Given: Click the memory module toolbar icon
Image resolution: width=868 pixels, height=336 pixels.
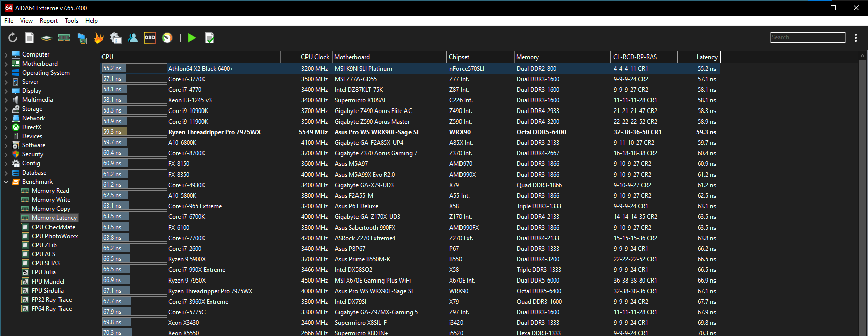Looking at the screenshot, I should point(64,38).
